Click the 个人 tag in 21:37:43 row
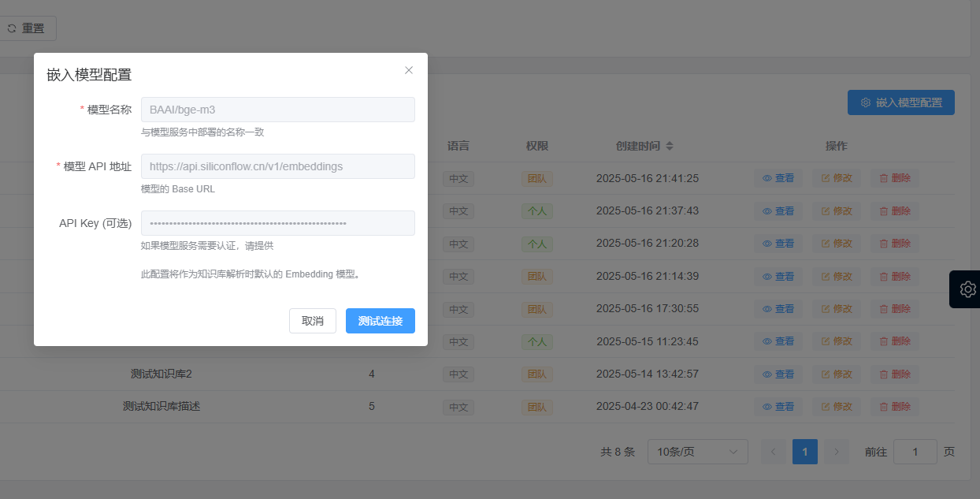This screenshot has width=980, height=499. tap(537, 211)
